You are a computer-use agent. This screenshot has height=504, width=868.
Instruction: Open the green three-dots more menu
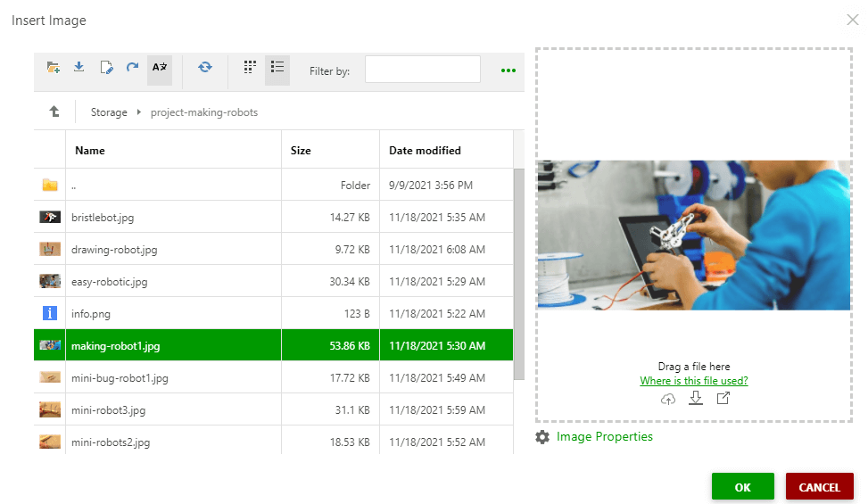point(508,70)
